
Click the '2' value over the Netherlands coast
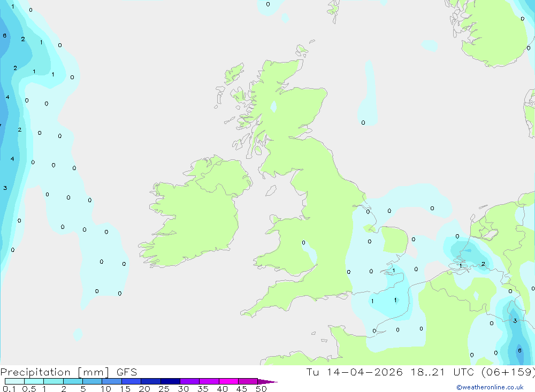click(x=483, y=264)
